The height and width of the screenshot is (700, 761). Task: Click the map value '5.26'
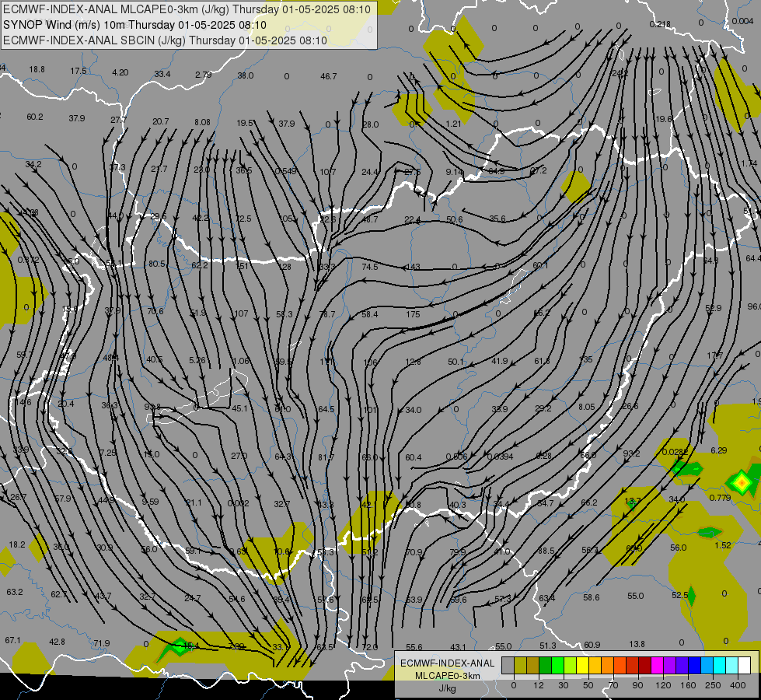pos(197,360)
